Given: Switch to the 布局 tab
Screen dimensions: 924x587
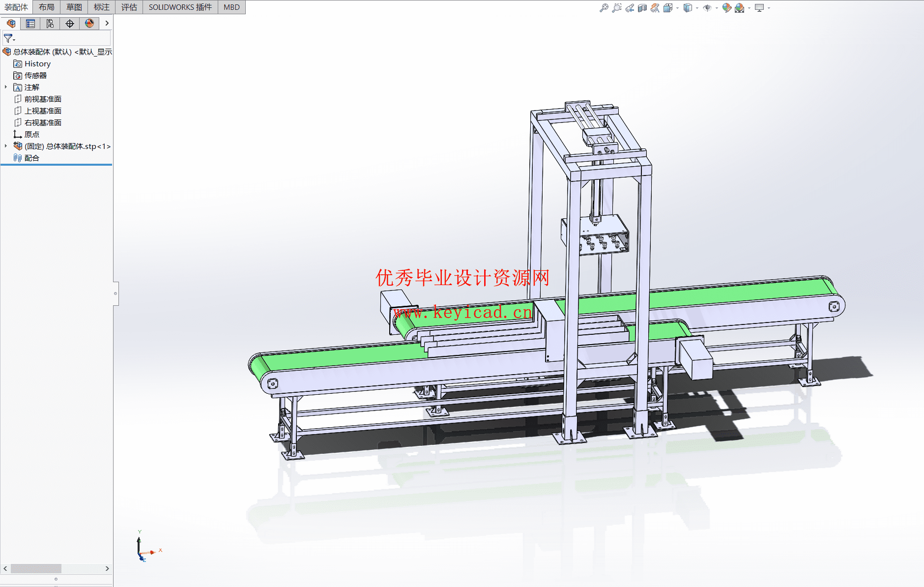Looking at the screenshot, I should [x=47, y=7].
